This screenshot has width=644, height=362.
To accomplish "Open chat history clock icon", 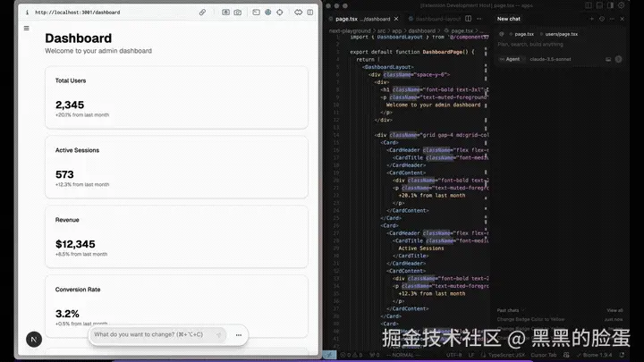I will click(x=602, y=19).
